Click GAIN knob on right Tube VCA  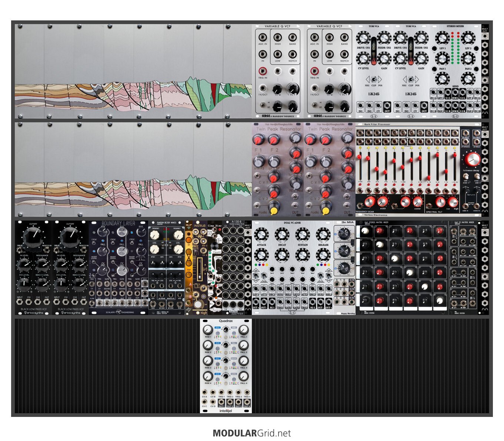[x=421, y=59]
